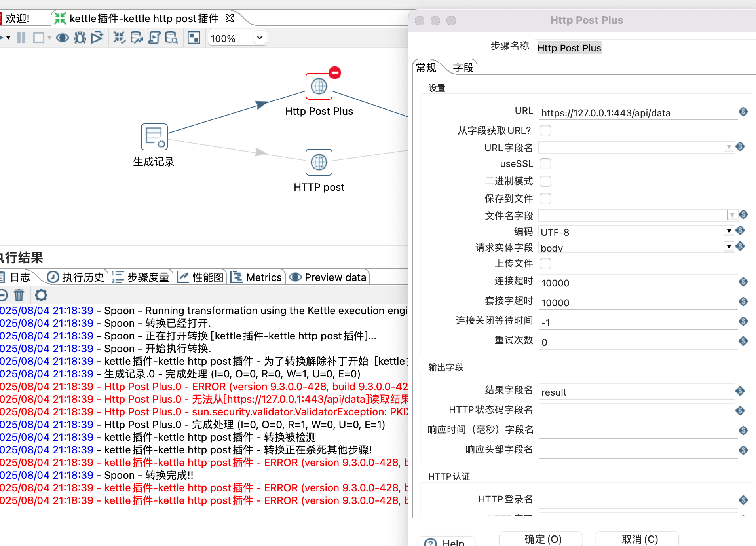Cancel dialog with 取消(C) button
Viewport: 756px width, 546px height.
(x=637, y=539)
